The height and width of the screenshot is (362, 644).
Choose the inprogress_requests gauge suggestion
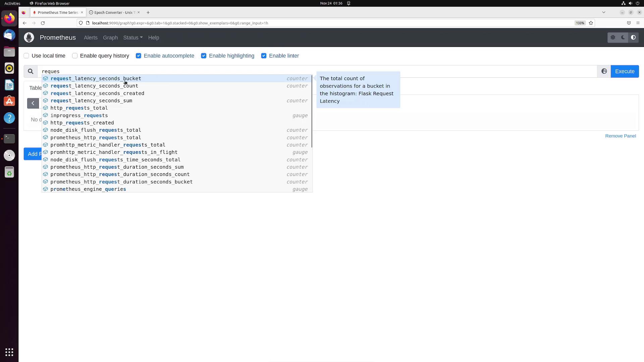click(x=79, y=115)
